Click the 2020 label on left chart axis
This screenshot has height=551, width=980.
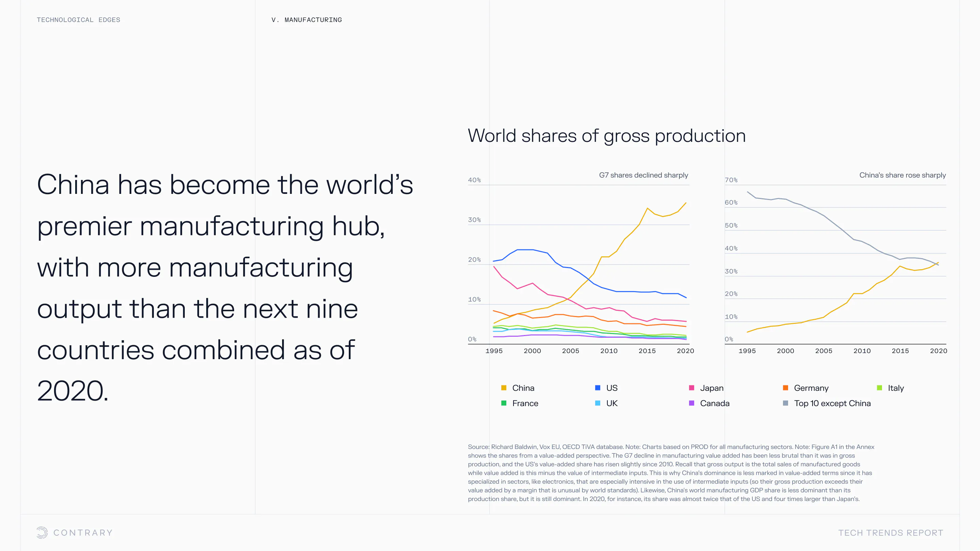pos(685,351)
